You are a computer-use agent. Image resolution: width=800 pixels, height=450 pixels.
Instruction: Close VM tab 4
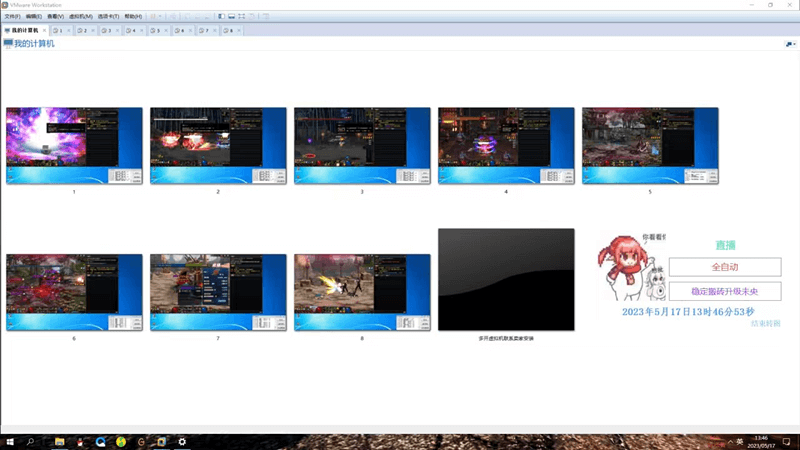coord(142,31)
